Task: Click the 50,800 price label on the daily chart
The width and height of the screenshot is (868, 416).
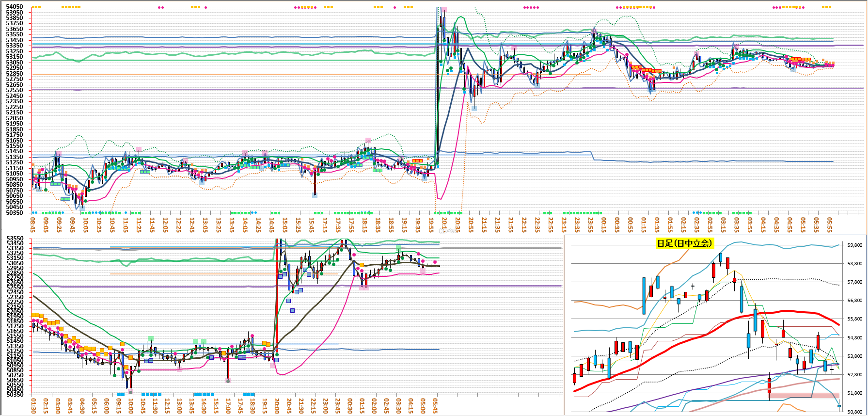Action: (x=854, y=412)
